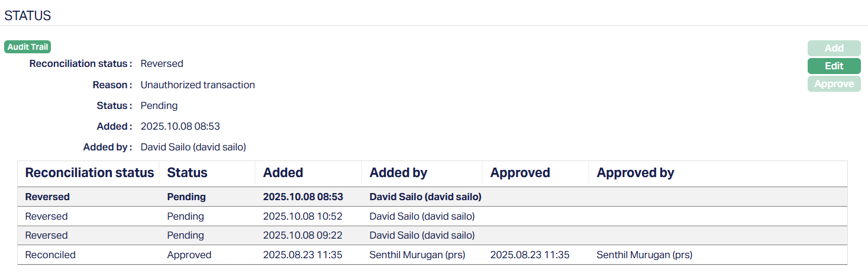The image size is (868, 273).
Task: Click the STATUS section heading
Action: point(28,16)
